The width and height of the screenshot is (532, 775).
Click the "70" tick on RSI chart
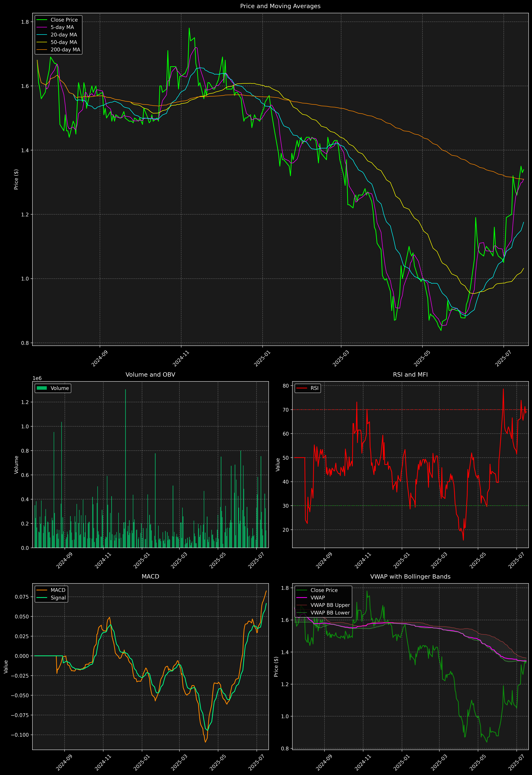[x=286, y=410]
